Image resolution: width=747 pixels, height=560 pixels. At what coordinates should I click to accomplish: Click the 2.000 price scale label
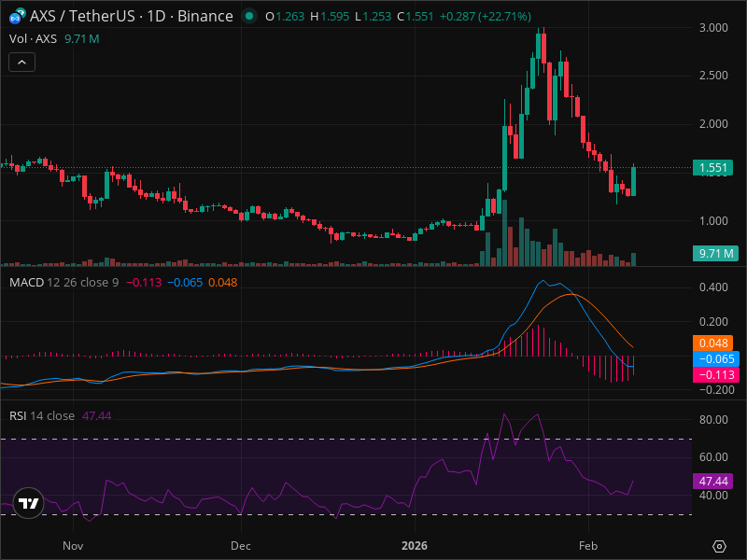click(713, 124)
